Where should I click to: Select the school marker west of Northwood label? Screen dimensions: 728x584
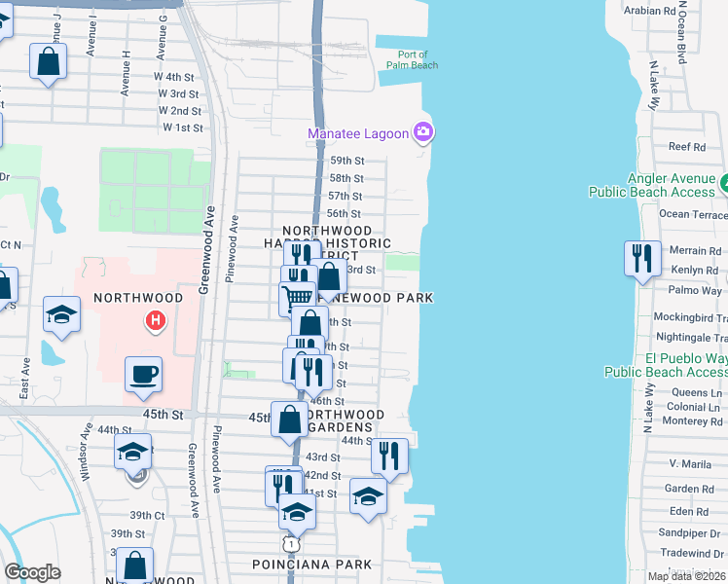pos(61,316)
